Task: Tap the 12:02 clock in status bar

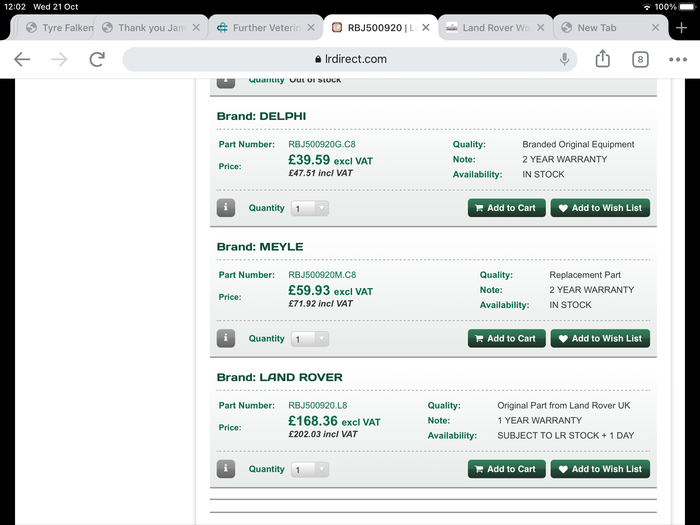Action: click(15, 7)
